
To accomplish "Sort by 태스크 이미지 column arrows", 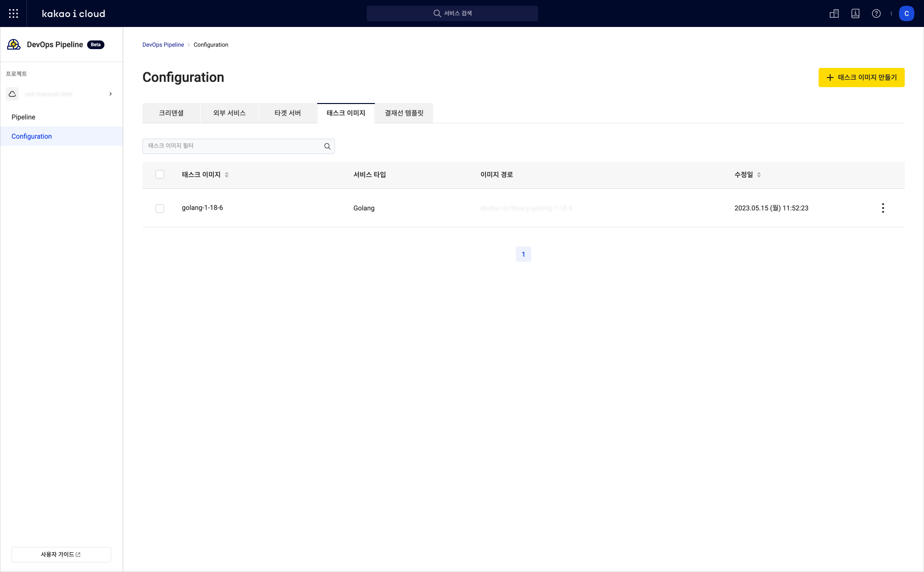I will click(x=227, y=175).
